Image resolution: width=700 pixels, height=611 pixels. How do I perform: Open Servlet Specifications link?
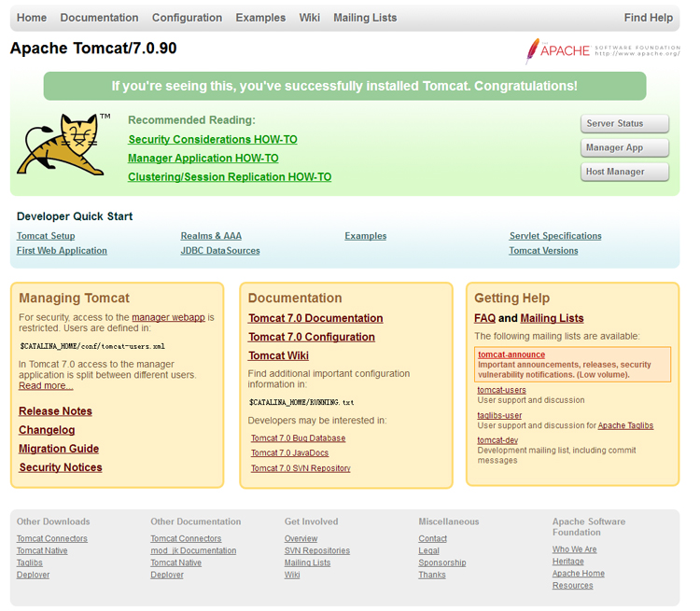555,236
